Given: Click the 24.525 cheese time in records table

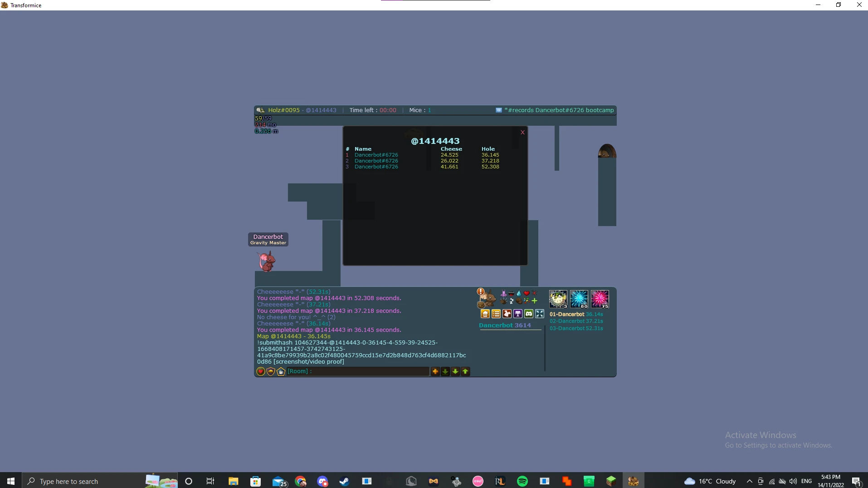Looking at the screenshot, I should [x=449, y=155].
